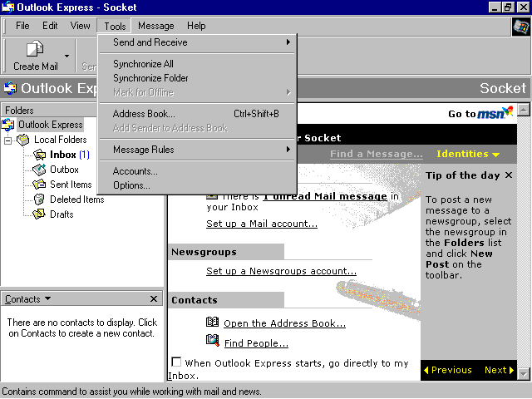
Task: Close the open Tools menu
Action: (115, 26)
